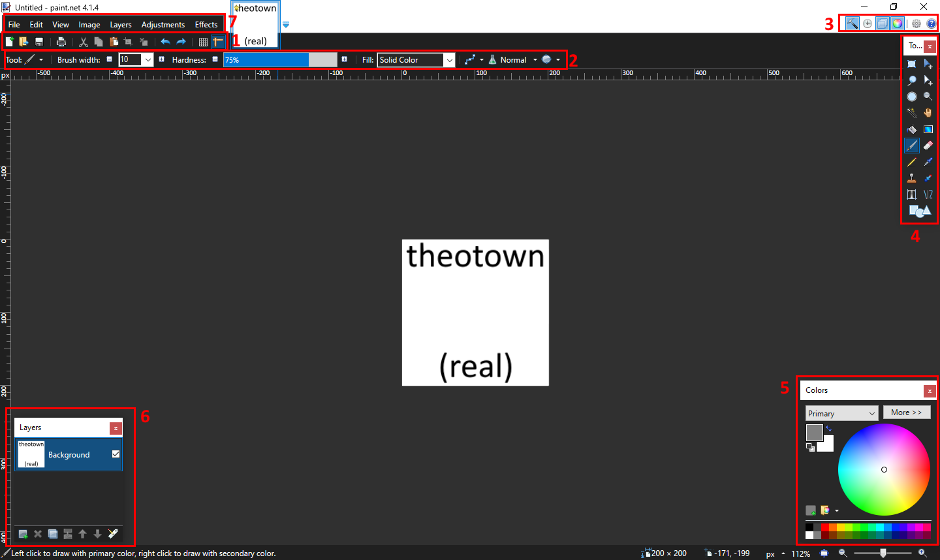Open the File menu
The height and width of the screenshot is (560, 940).
(x=14, y=25)
